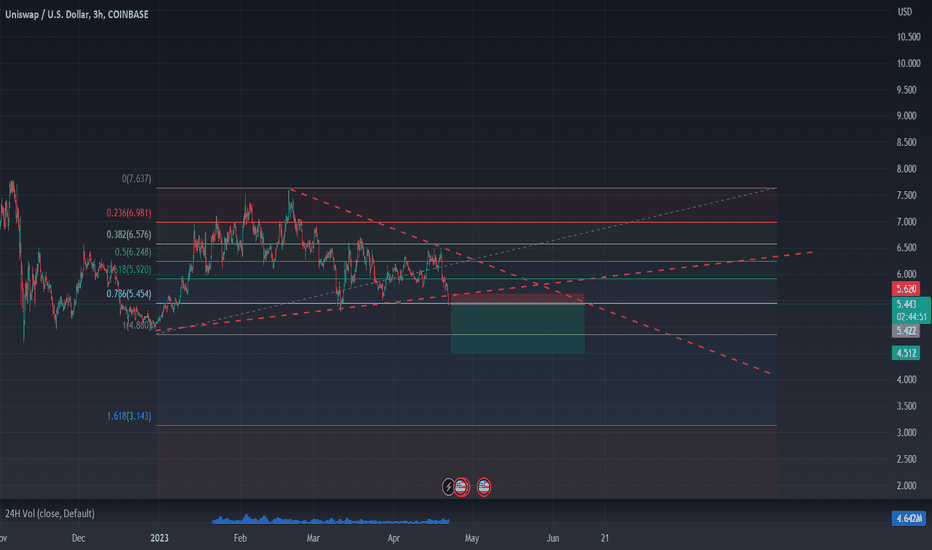Select the 1.618(3.143) Fibonacci level label
Viewport: 932px width, 550px height.
point(129,416)
